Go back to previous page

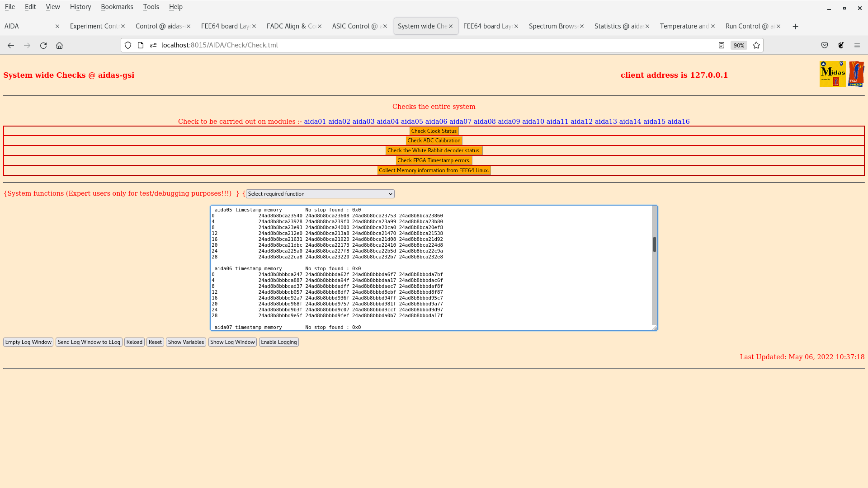[x=11, y=45]
